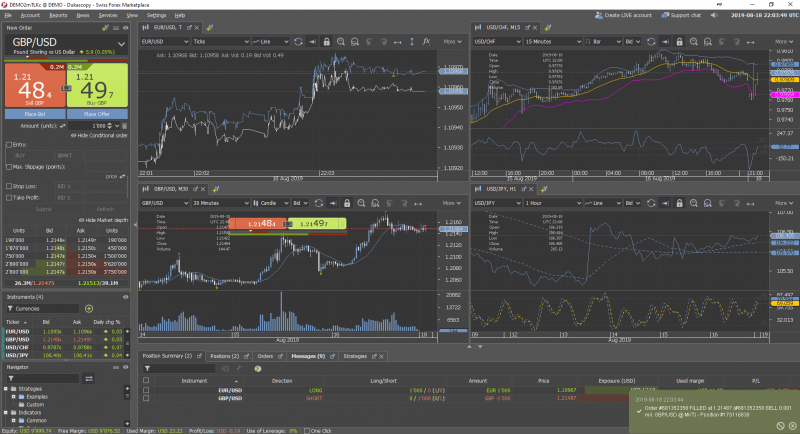Open the Line chart type dropdown on EUR/USD chart
The width and height of the screenshot is (800, 434).
(x=271, y=42)
